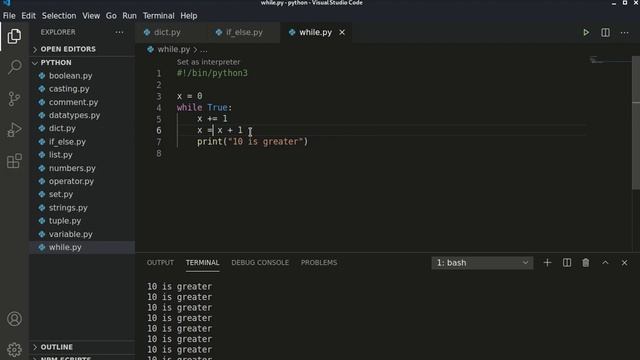This screenshot has height=360, width=640.
Task: Open the Selection menu
Action: click(x=59, y=16)
